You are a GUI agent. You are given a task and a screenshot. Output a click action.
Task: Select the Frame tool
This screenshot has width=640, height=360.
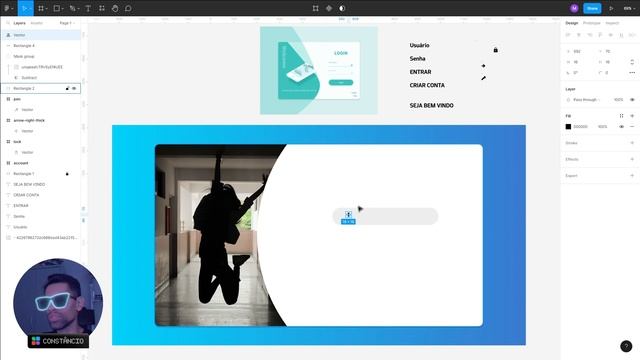pyautogui.click(x=40, y=8)
